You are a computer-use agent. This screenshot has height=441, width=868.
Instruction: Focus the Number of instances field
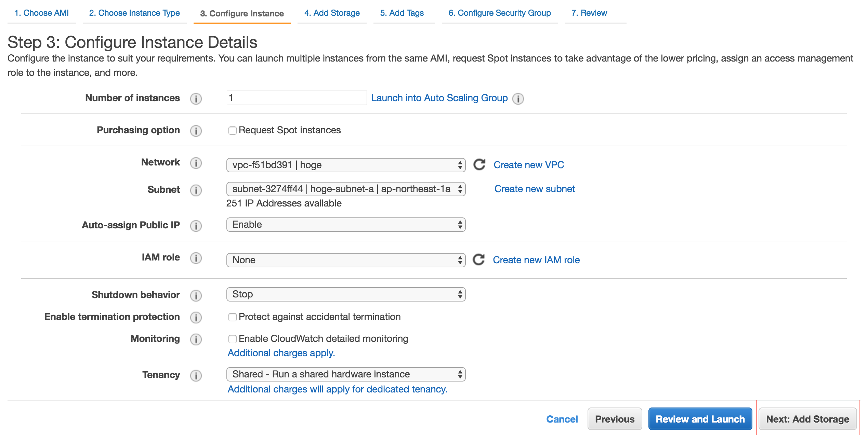297,98
